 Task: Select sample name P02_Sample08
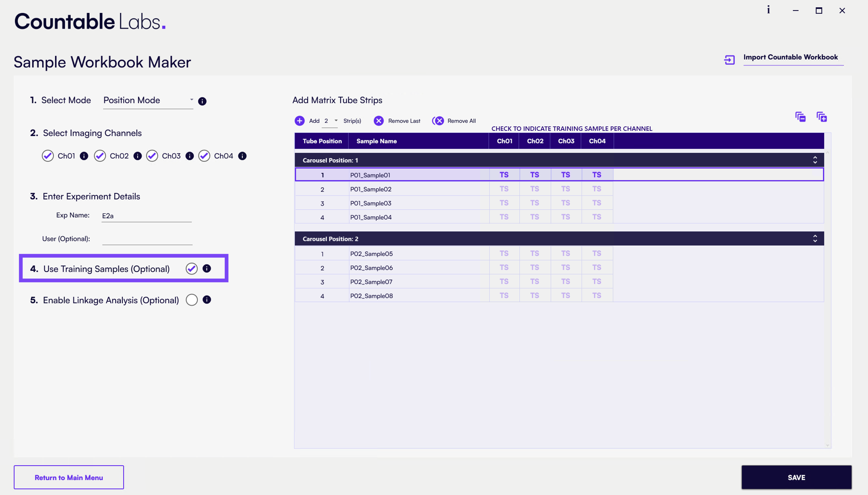pos(371,296)
